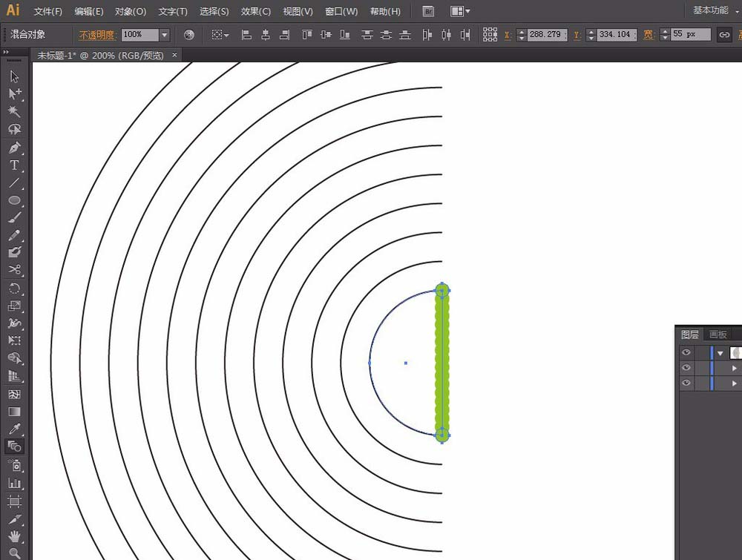This screenshot has height=560, width=742.
Task: Expand the third sublayer row triangle
Action: 735,383
